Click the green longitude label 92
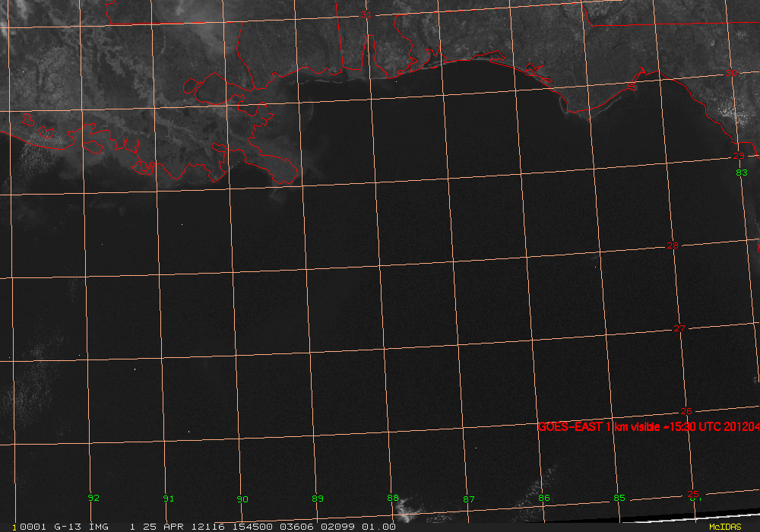The height and width of the screenshot is (532, 760). (93, 498)
